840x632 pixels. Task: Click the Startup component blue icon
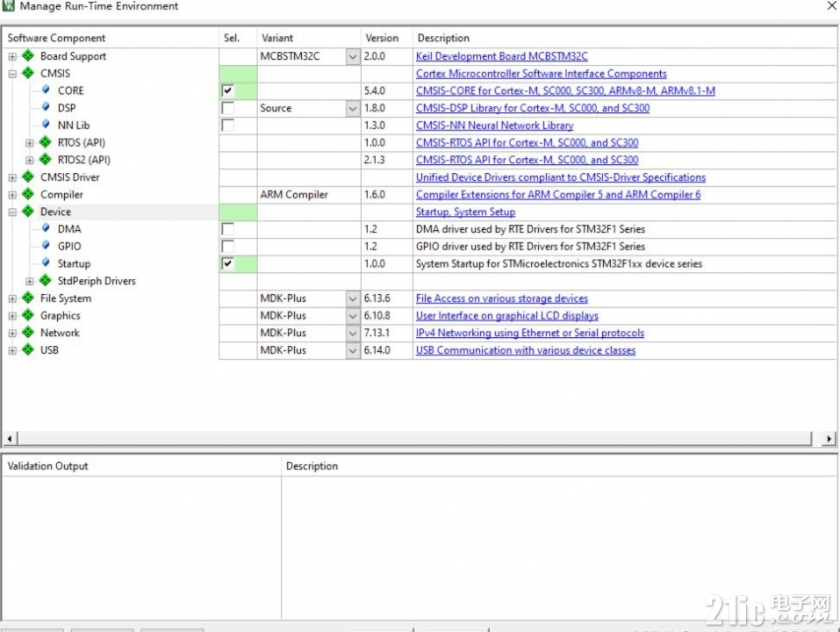click(x=46, y=263)
